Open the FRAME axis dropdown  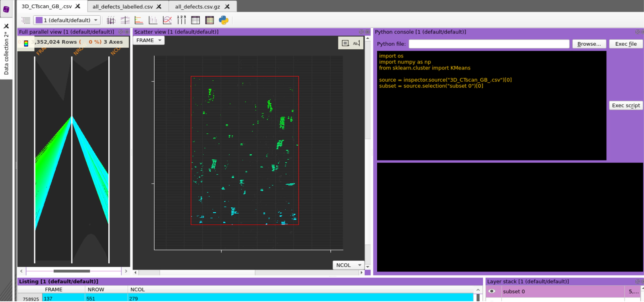click(149, 40)
